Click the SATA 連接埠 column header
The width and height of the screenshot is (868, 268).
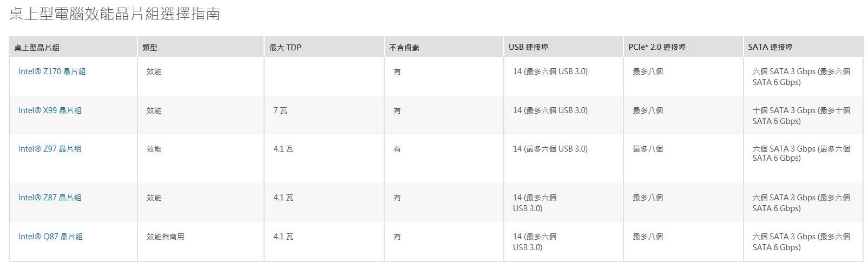[x=770, y=47]
